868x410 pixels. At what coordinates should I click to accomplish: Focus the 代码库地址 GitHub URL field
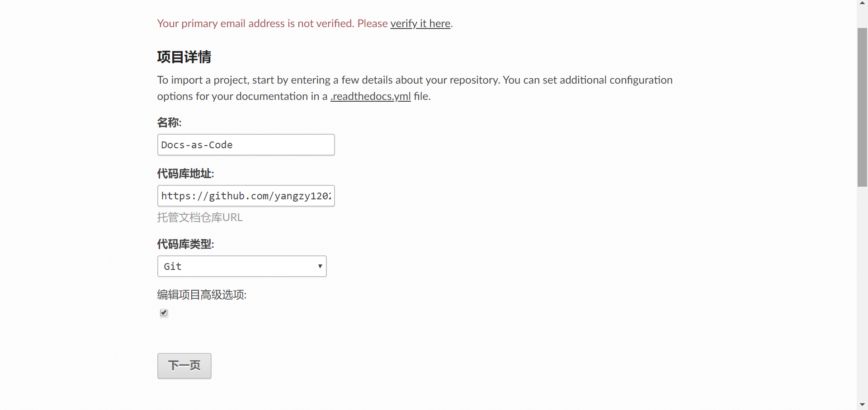tap(246, 196)
